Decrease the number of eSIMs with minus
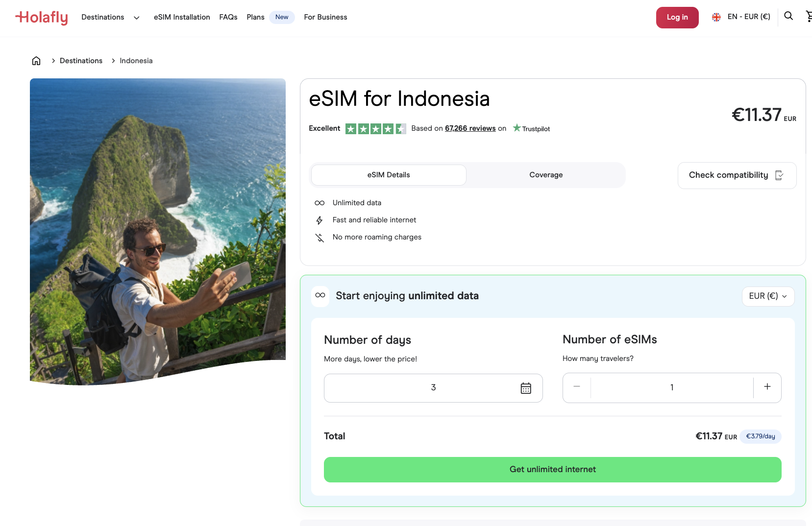812x526 pixels. click(576, 387)
